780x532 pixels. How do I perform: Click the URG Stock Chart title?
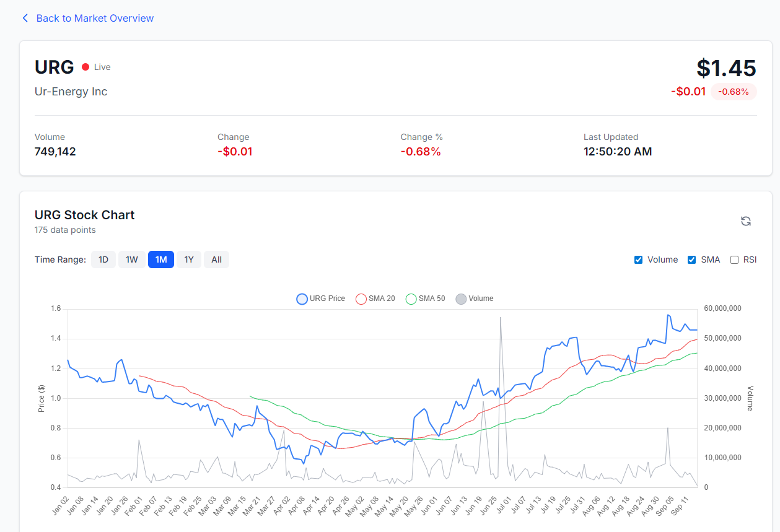85,215
